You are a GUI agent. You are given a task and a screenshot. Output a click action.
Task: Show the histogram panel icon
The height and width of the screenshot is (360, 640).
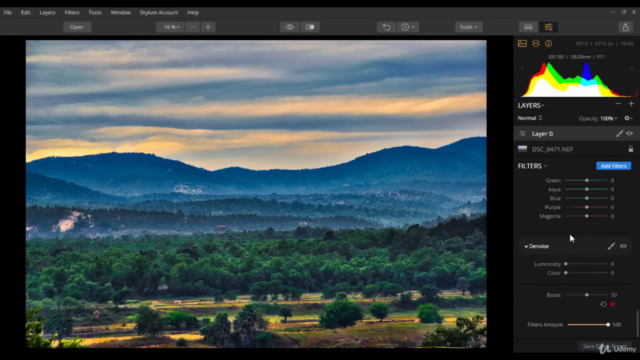pos(522,43)
